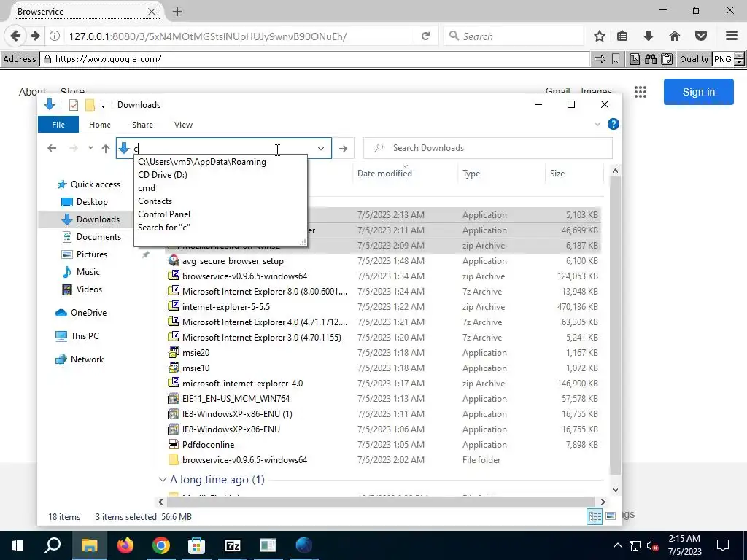Bookmark this page with the star icon
This screenshot has height=560, width=747.
click(x=600, y=36)
